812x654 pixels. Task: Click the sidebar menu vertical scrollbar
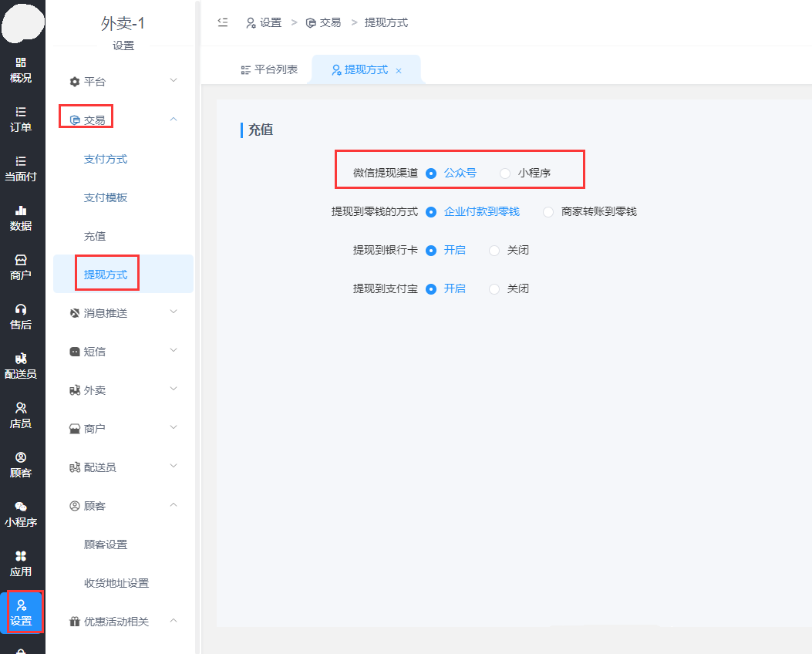(197, 326)
